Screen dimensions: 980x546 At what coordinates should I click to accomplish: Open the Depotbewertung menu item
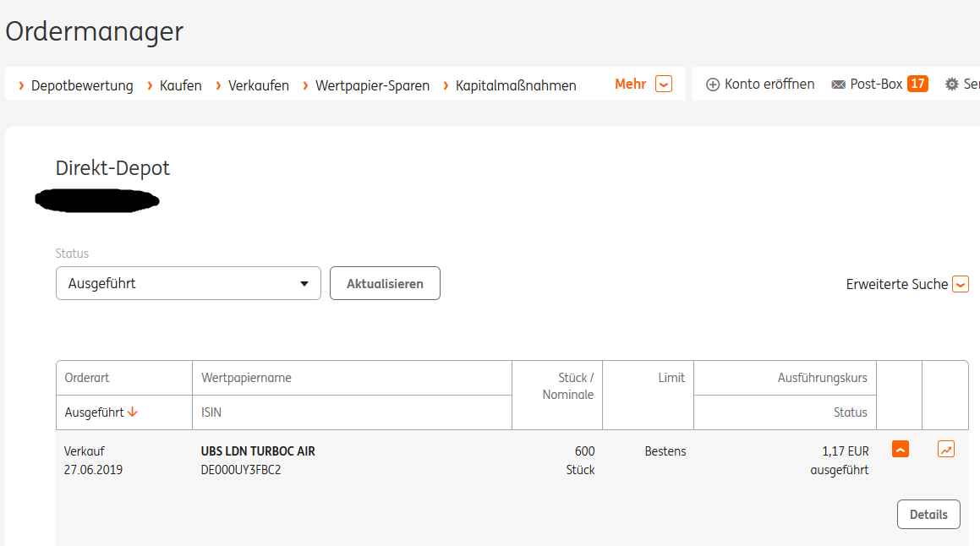click(82, 85)
